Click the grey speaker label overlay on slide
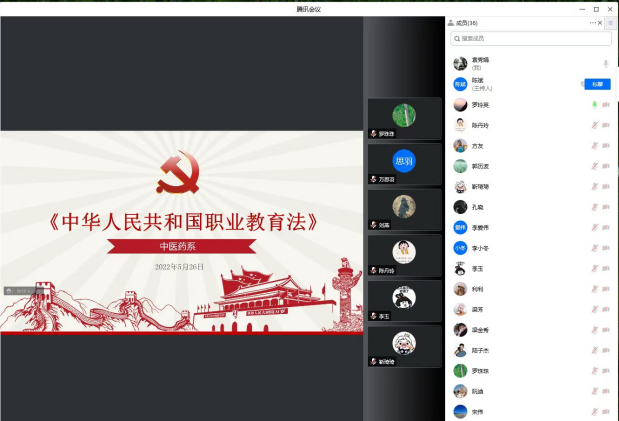This screenshot has height=421, width=619. point(24,291)
